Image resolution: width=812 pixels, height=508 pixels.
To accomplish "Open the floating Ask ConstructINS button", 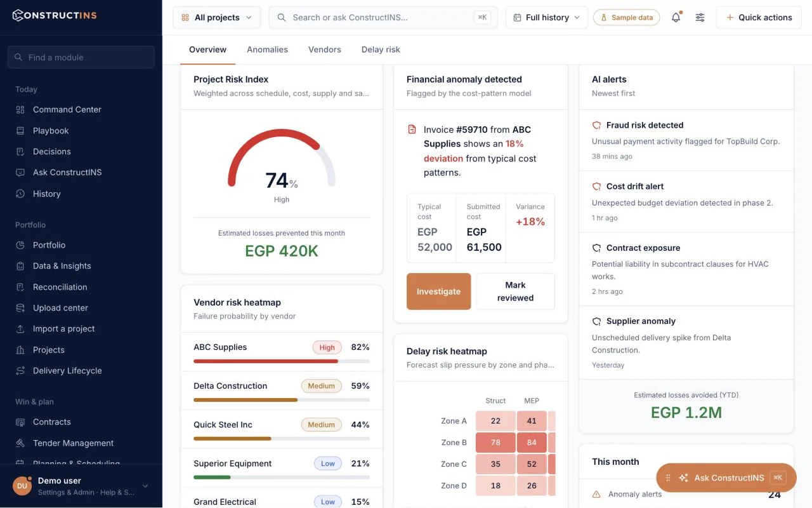I will (726, 478).
